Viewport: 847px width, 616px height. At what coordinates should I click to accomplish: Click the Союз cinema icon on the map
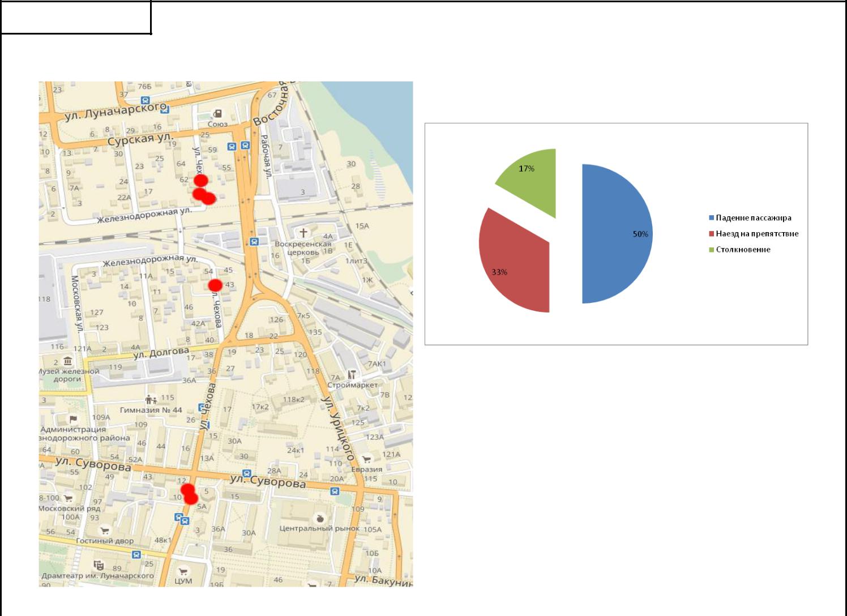pos(217,113)
